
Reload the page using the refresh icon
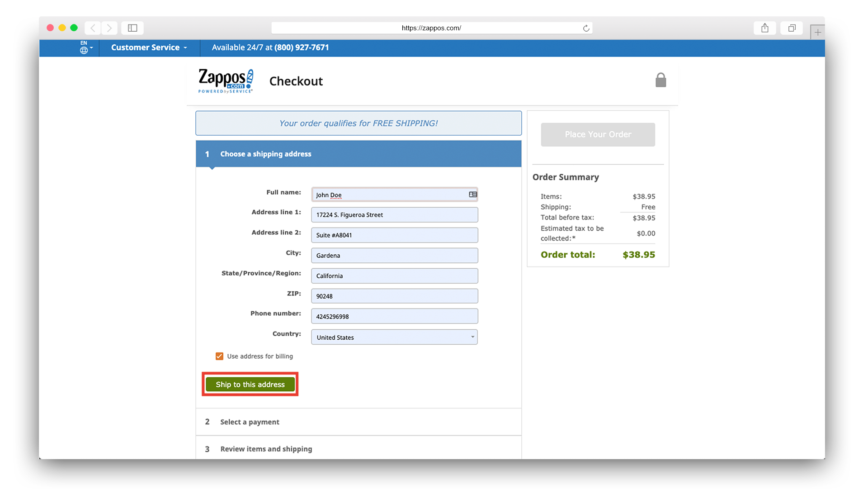click(x=586, y=28)
